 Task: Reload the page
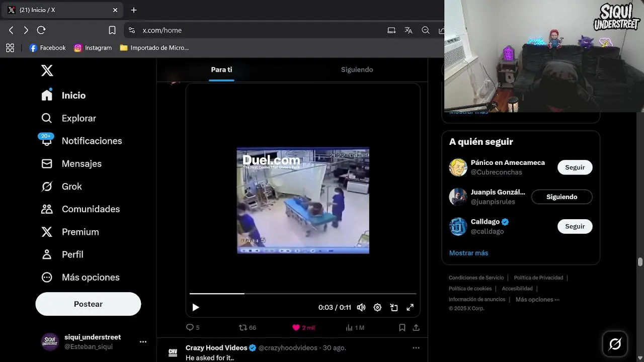pos(41,30)
